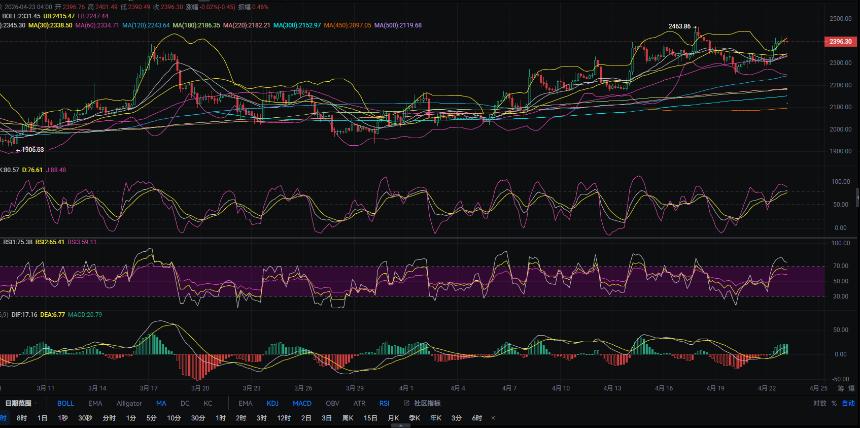
Task: Click the current price label 2396.30
Action: 839,42
